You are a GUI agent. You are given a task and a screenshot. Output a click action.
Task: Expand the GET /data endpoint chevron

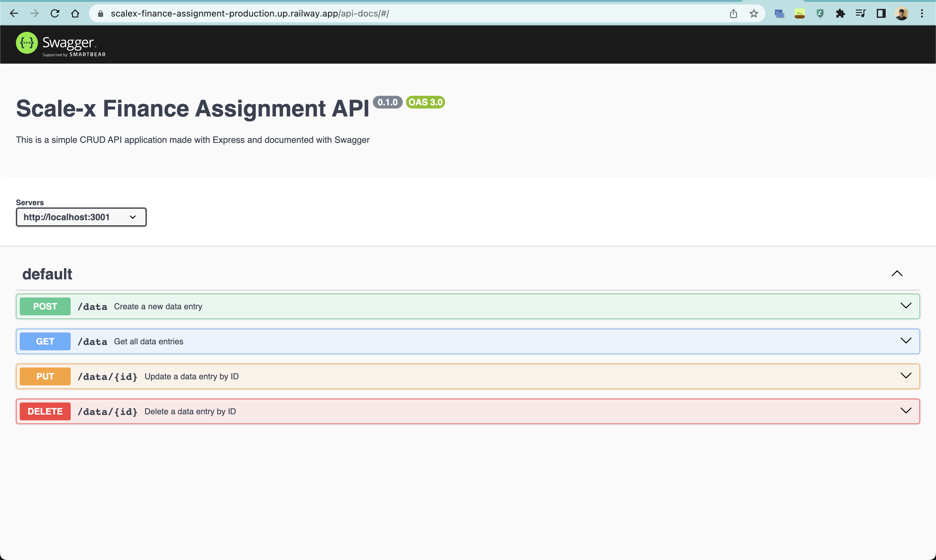905,341
